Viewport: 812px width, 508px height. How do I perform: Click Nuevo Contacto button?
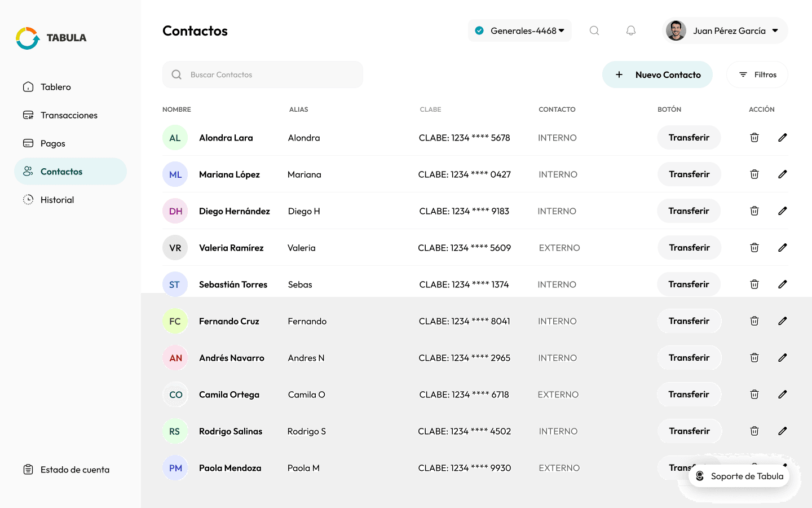tap(657, 74)
